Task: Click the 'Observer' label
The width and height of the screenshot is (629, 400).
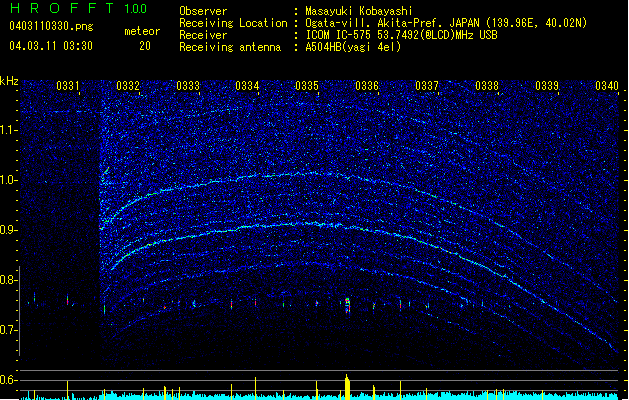Action: (203, 11)
